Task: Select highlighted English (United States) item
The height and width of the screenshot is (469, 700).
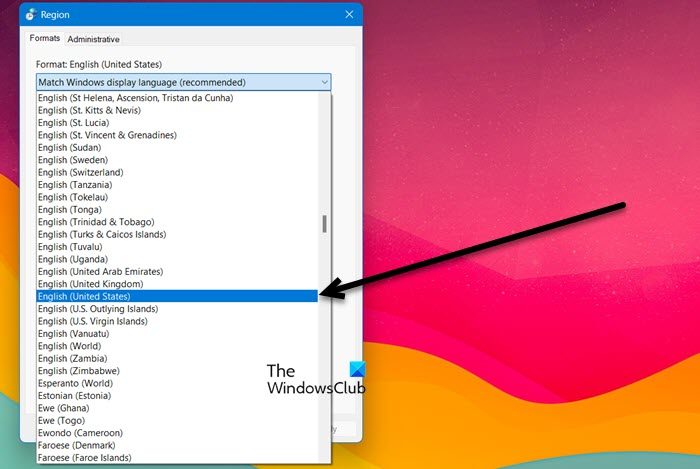Action: pyautogui.click(x=177, y=296)
